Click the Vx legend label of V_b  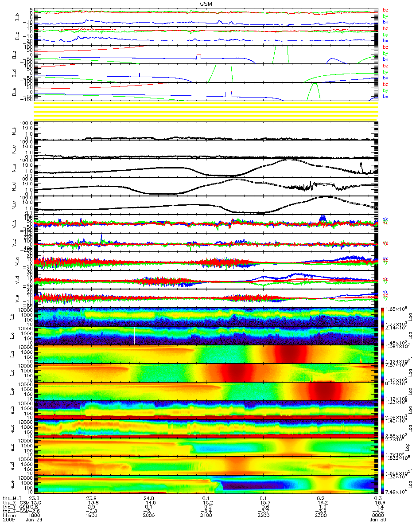385,219
